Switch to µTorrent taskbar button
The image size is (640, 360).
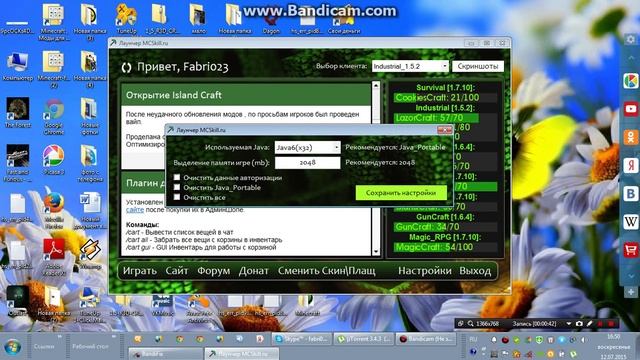(x=364, y=339)
